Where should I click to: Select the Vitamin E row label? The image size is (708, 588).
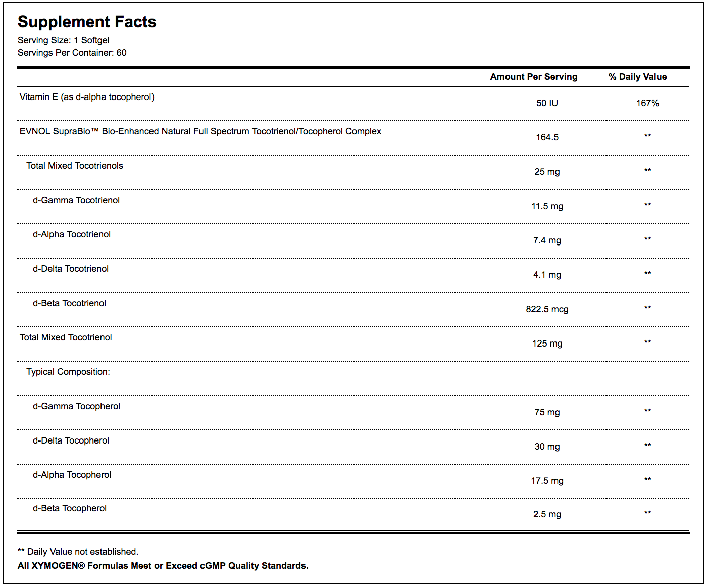point(87,97)
